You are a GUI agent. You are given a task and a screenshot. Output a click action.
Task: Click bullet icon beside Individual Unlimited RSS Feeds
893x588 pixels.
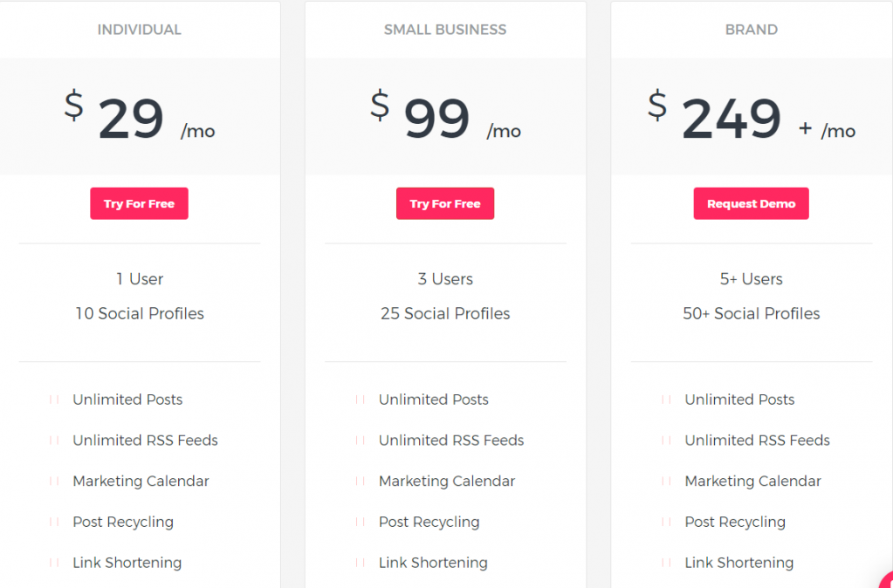(x=54, y=441)
